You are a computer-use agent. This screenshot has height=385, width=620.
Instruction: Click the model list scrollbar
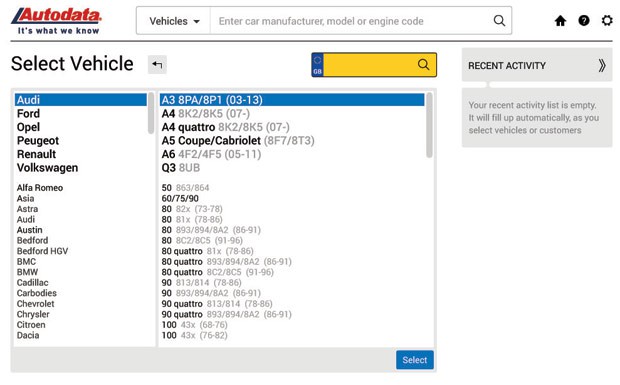click(x=429, y=125)
